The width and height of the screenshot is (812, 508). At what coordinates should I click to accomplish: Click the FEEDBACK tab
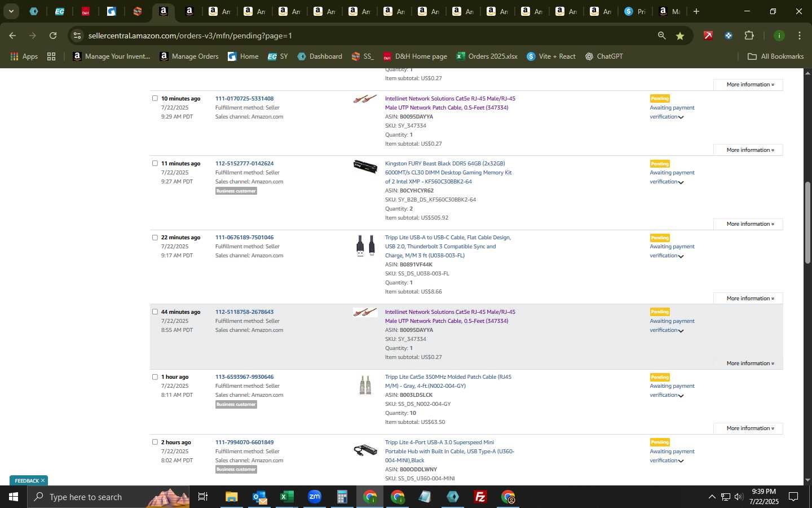[26, 481]
